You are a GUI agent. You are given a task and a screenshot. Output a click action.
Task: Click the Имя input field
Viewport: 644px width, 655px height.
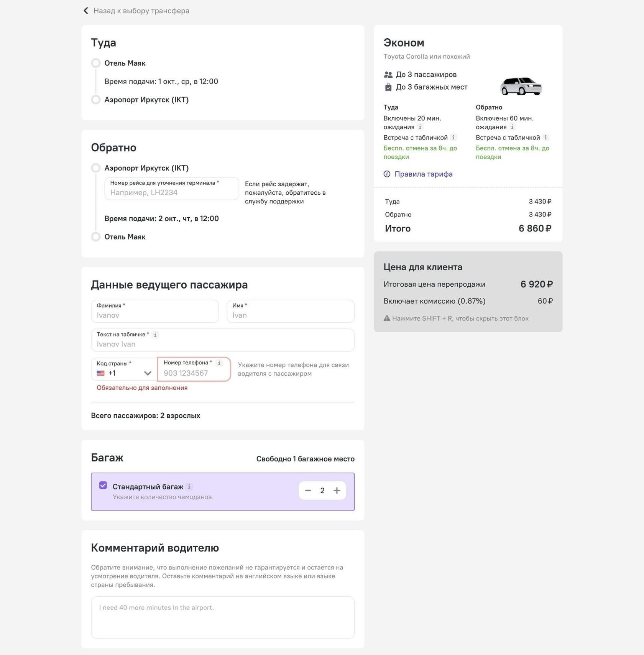coord(291,311)
